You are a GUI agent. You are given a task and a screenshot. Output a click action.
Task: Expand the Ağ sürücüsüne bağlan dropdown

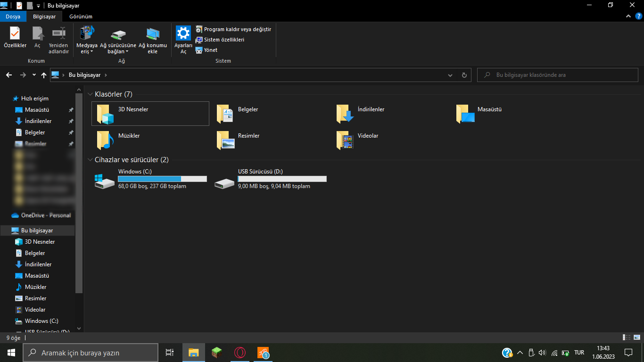tap(118, 40)
